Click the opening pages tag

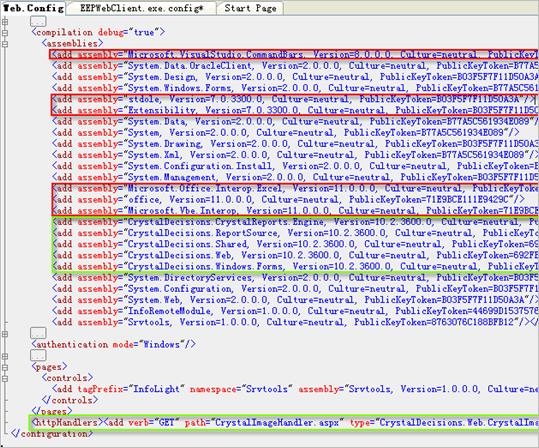pyautogui.click(x=49, y=367)
